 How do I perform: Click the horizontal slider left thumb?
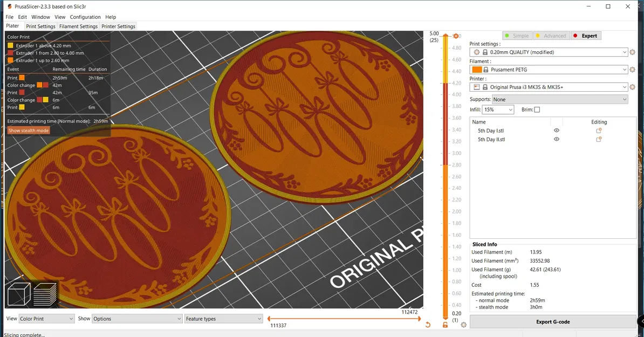269,319
